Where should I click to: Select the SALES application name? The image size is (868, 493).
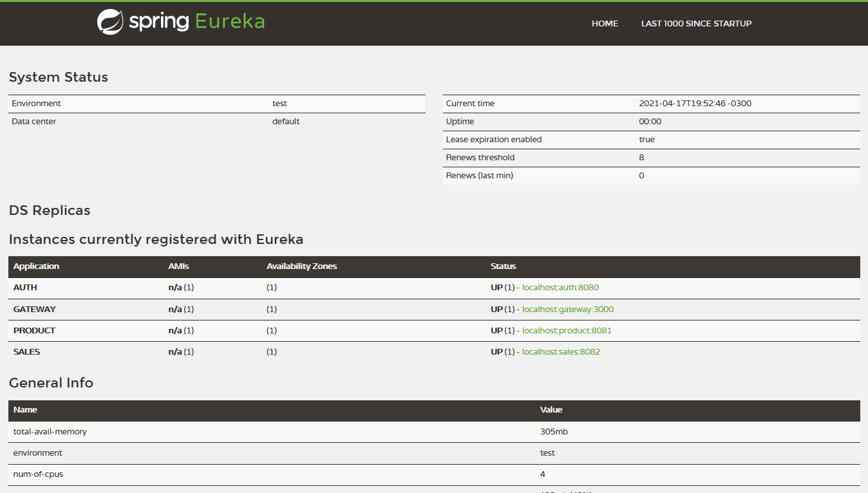27,352
